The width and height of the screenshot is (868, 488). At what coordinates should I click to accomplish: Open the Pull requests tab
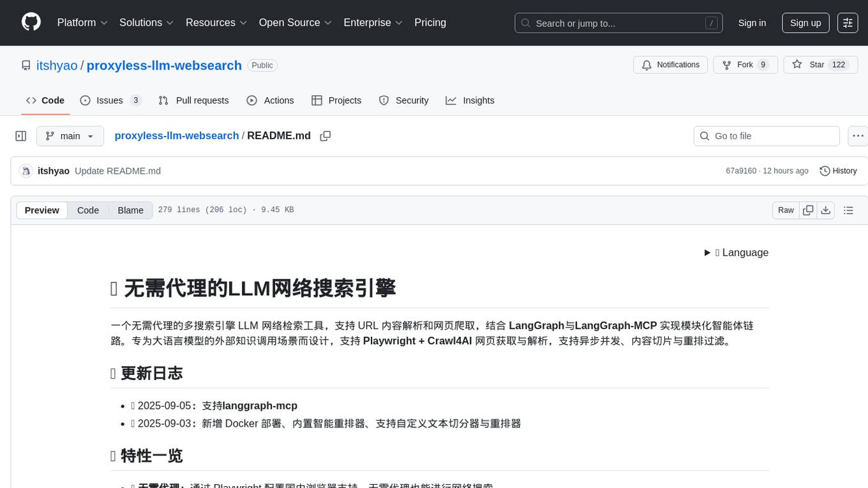click(193, 100)
